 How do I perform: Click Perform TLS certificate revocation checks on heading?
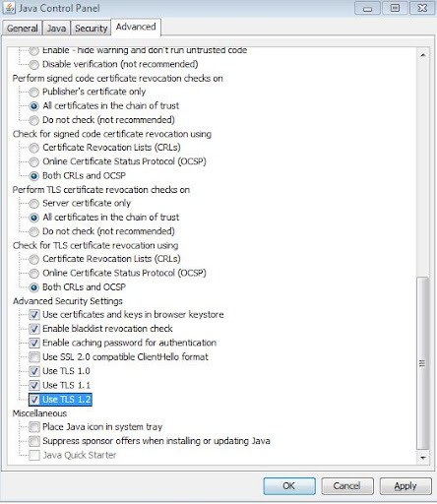(101, 190)
